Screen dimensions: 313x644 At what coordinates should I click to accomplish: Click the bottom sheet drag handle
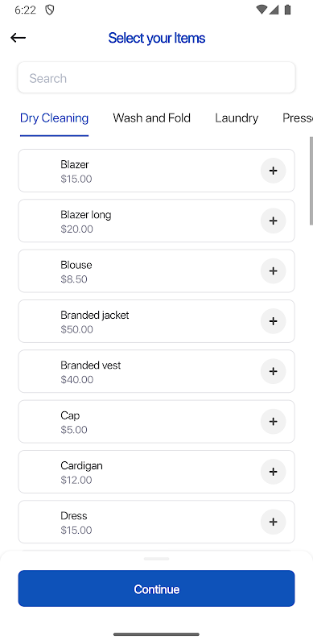click(156, 559)
